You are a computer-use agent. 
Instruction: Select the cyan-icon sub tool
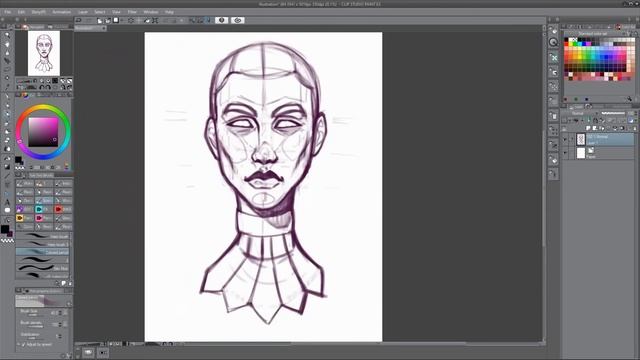click(44, 209)
